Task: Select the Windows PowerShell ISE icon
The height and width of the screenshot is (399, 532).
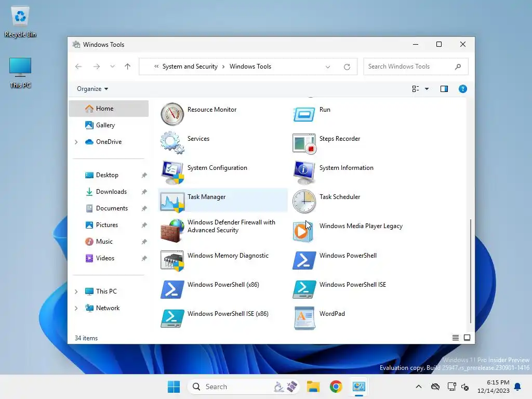Action: click(304, 289)
